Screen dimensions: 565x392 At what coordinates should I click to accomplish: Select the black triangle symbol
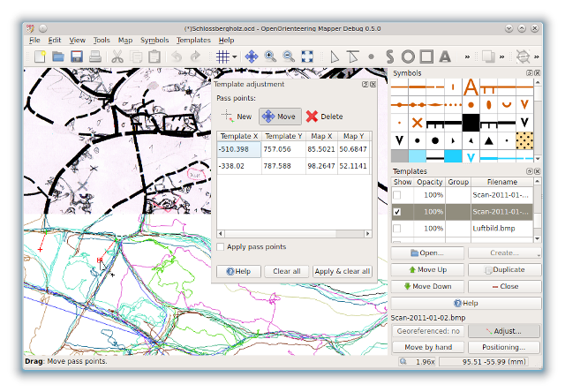(x=488, y=140)
